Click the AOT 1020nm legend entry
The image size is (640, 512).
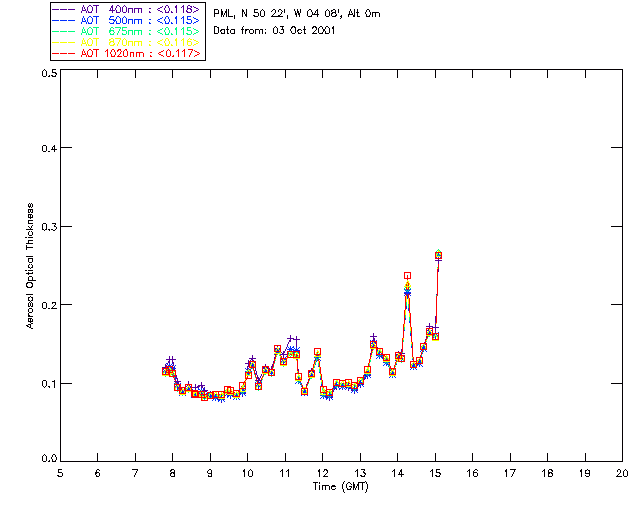tap(126, 53)
